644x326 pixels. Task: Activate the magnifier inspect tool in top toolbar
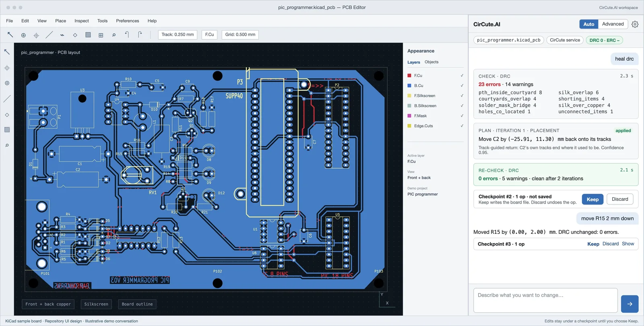114,35
